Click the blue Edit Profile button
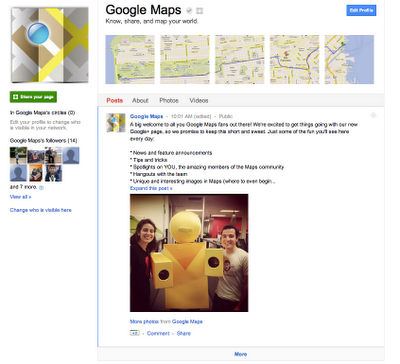400x364 pixels. pyautogui.click(x=361, y=10)
